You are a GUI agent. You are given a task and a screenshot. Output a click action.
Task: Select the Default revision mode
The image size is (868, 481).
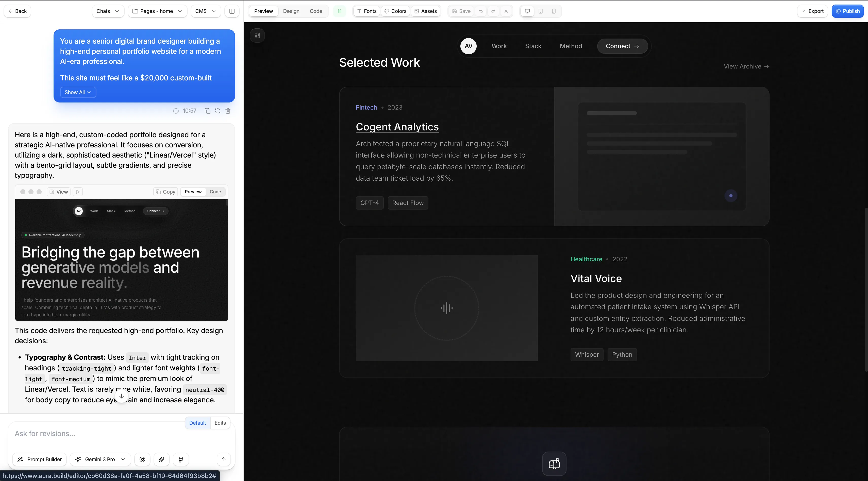(197, 423)
